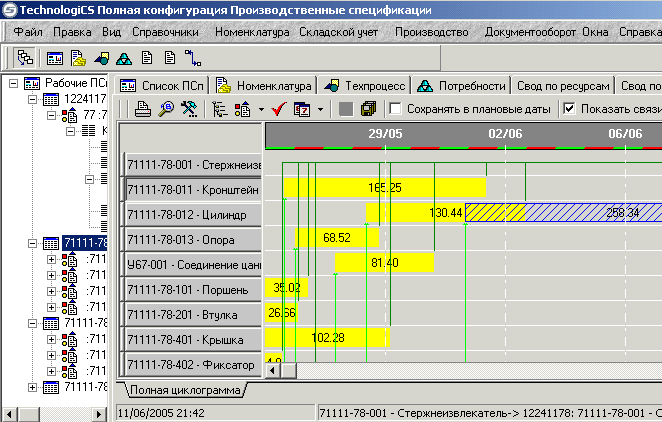Click the connection link icon in main toolbar
Viewport: 662px width, 422px height.
193,58
